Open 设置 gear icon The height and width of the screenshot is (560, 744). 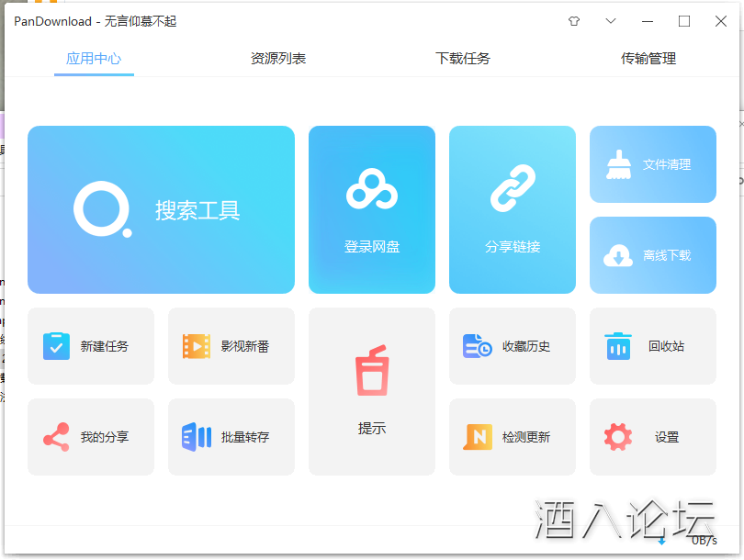pos(618,437)
